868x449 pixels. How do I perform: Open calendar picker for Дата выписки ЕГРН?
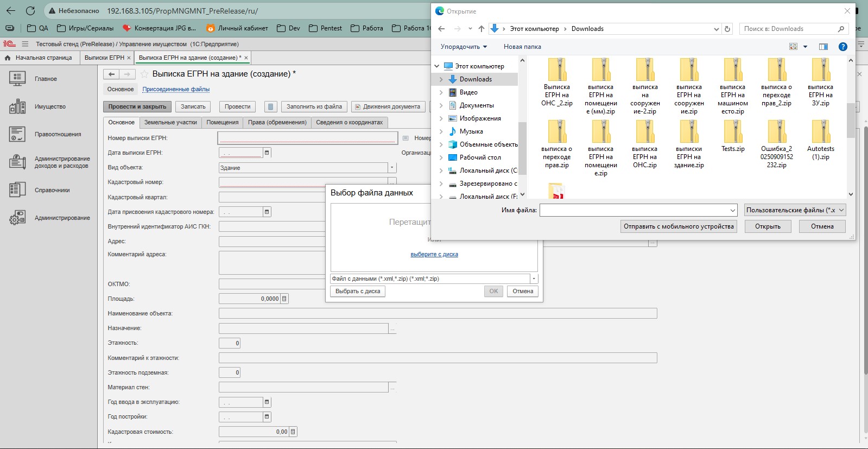[x=267, y=153]
